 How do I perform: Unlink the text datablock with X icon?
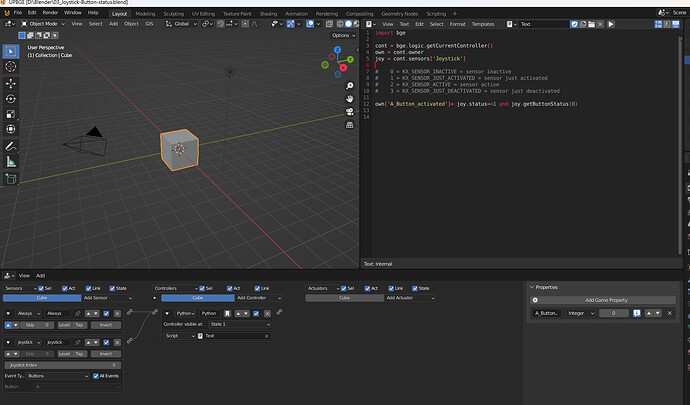600,24
